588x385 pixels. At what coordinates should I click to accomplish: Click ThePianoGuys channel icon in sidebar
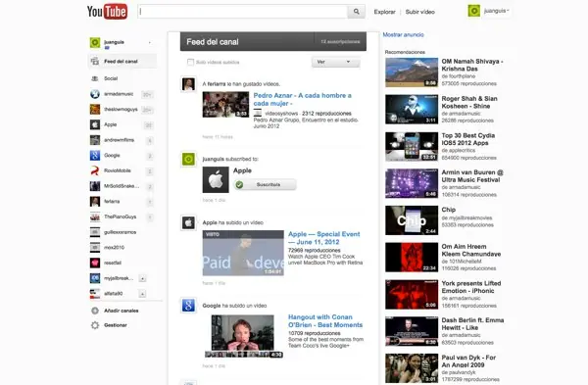pos(95,217)
